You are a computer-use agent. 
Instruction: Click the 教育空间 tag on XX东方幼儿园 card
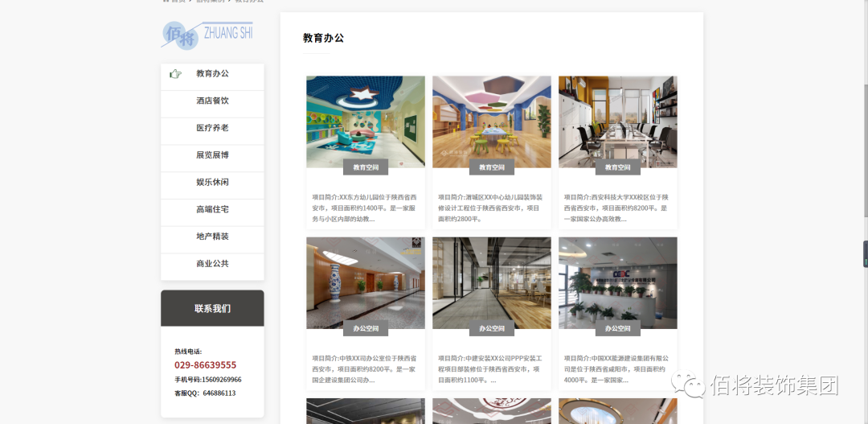(x=366, y=167)
